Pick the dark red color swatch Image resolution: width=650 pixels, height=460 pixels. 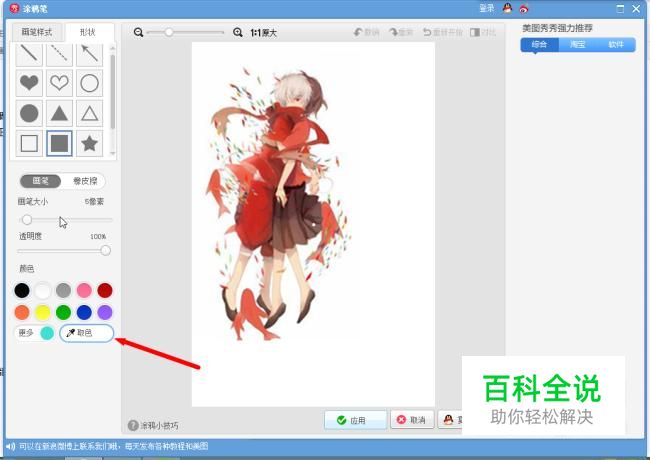(105, 291)
